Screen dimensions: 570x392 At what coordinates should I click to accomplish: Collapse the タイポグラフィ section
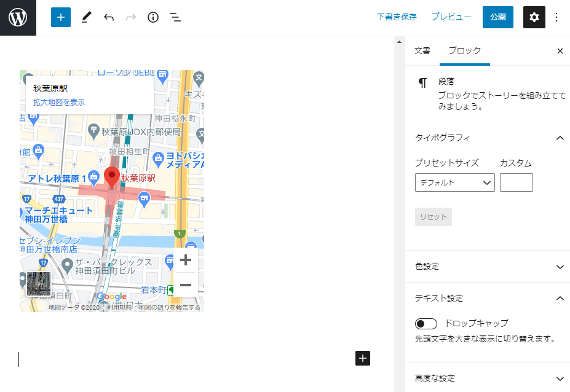[x=488, y=138]
